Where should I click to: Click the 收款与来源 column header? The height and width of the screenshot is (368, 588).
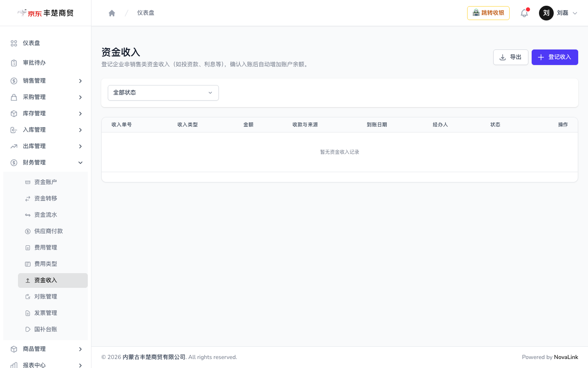[305, 125]
